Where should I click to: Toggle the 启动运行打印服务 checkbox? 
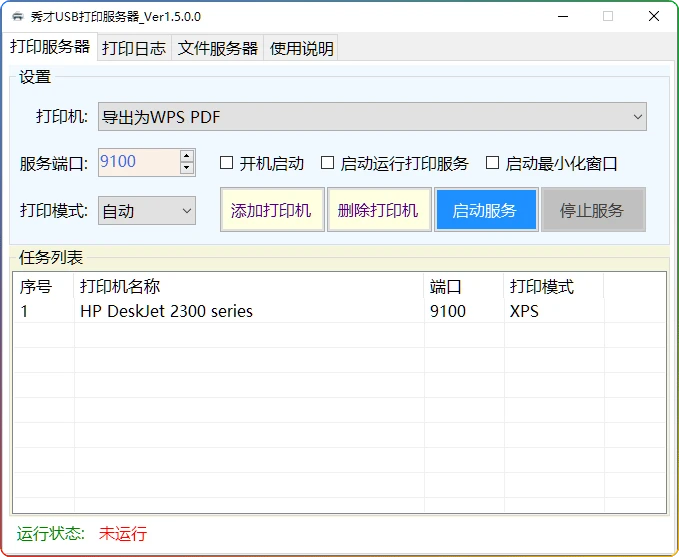[327, 163]
